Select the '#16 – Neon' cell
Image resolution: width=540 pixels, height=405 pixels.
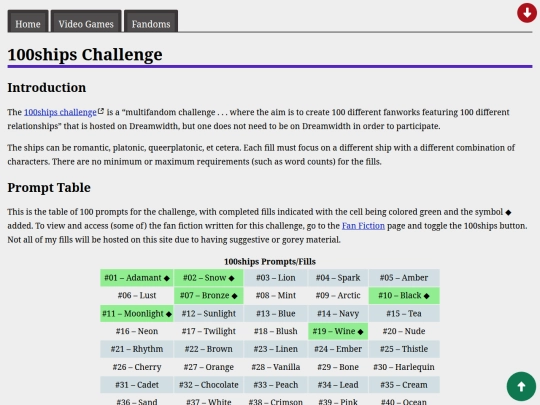[137, 331]
